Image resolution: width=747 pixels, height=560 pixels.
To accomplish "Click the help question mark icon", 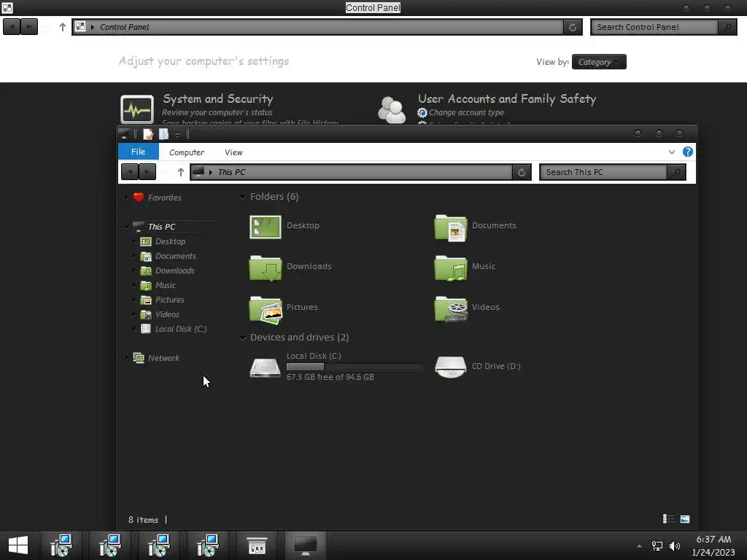I will [687, 152].
